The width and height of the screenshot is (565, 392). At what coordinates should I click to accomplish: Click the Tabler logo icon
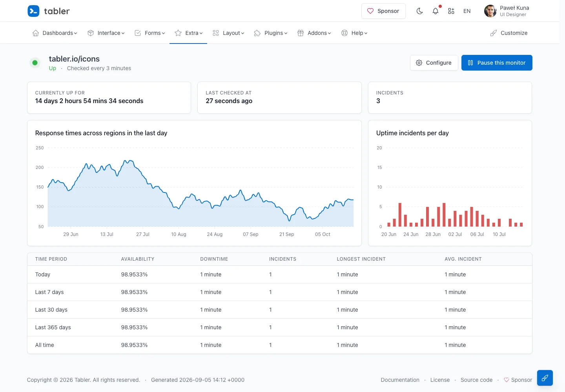(33, 11)
